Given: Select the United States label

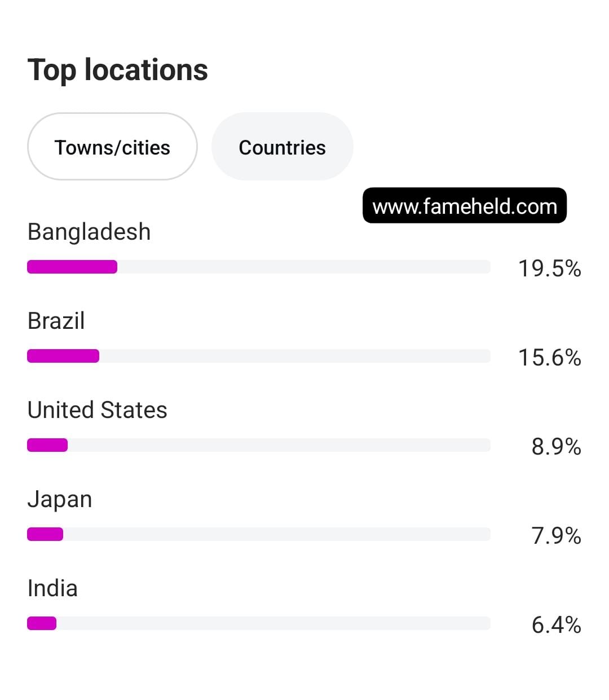Looking at the screenshot, I should [x=98, y=410].
